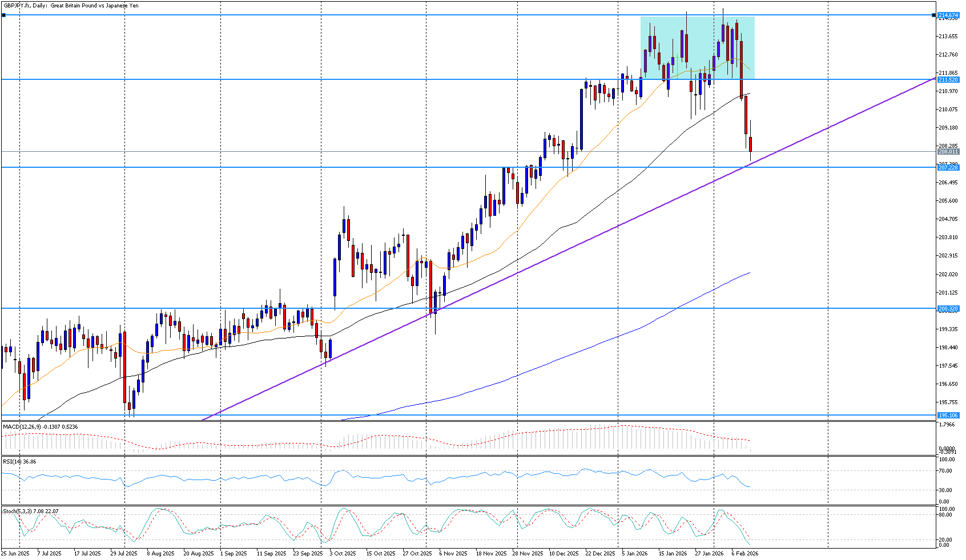The image size is (966, 560).
Task: Select the 200.320 horizontal level label
Action: [x=948, y=309]
